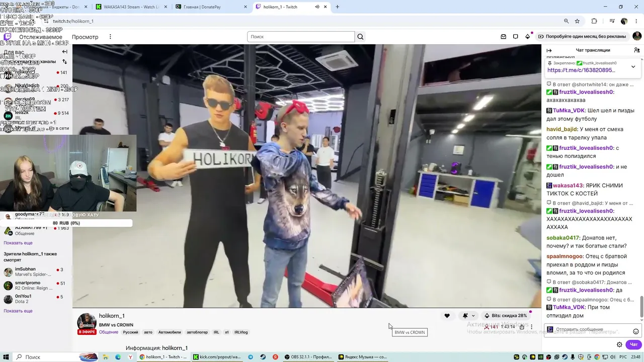Switch to the Главная | DonatePay tab
Viewport: 644px width, 362px height.
211,7
